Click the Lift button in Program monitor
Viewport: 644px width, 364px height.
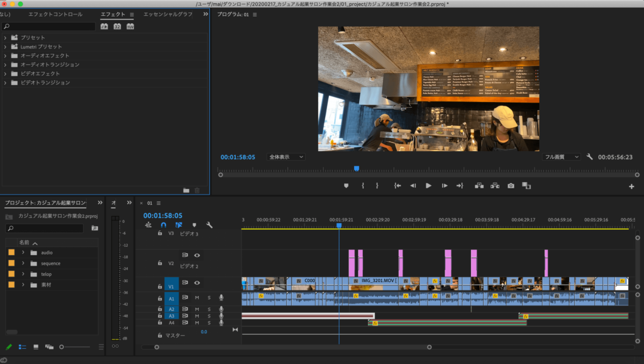pos(479,186)
